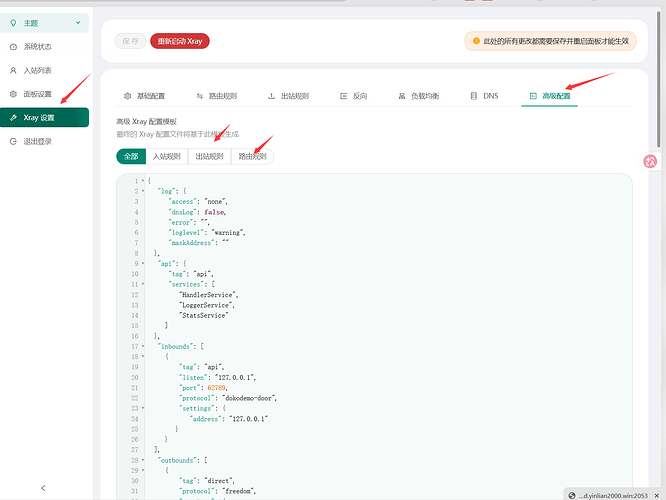The height and width of the screenshot is (500, 666).
Task: Click the dnsLog false value in the editor
Action: tap(214, 212)
